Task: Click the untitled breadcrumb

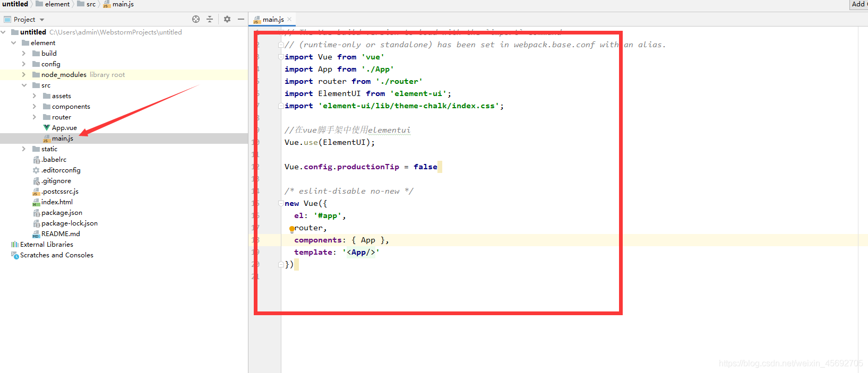Action: click(15, 4)
